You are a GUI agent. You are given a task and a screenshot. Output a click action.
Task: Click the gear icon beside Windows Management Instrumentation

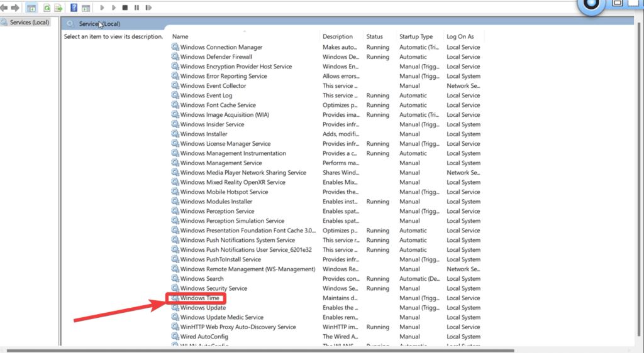click(x=175, y=153)
